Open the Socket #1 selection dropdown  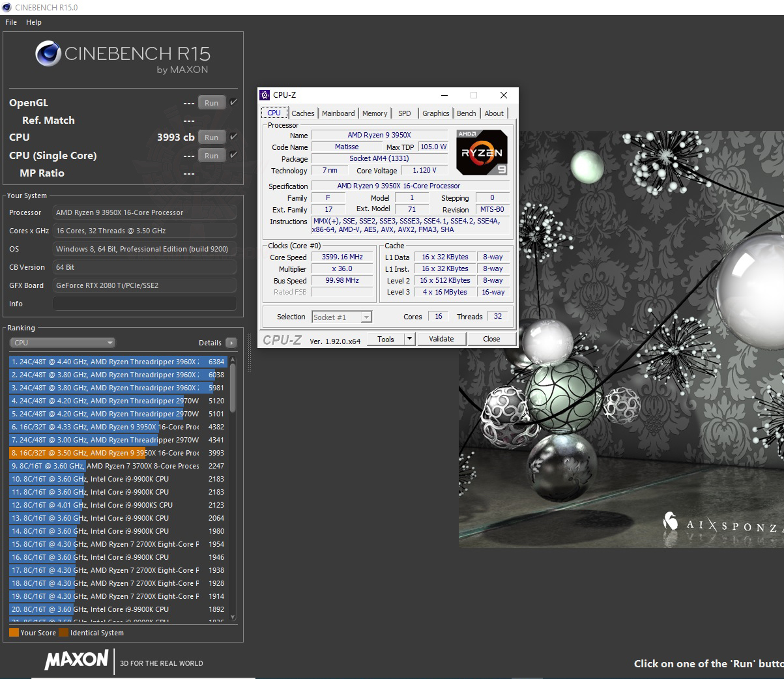tap(341, 317)
